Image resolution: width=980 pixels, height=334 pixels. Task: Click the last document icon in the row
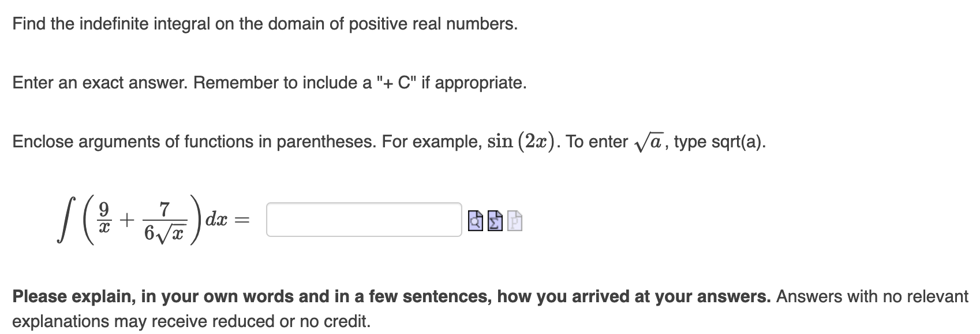coord(515,221)
